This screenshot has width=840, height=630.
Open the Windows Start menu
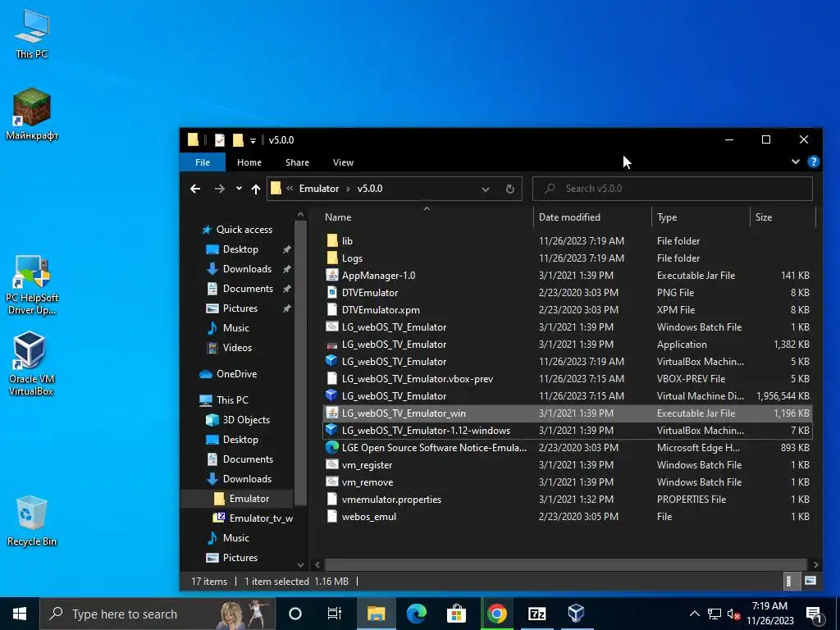coord(20,614)
